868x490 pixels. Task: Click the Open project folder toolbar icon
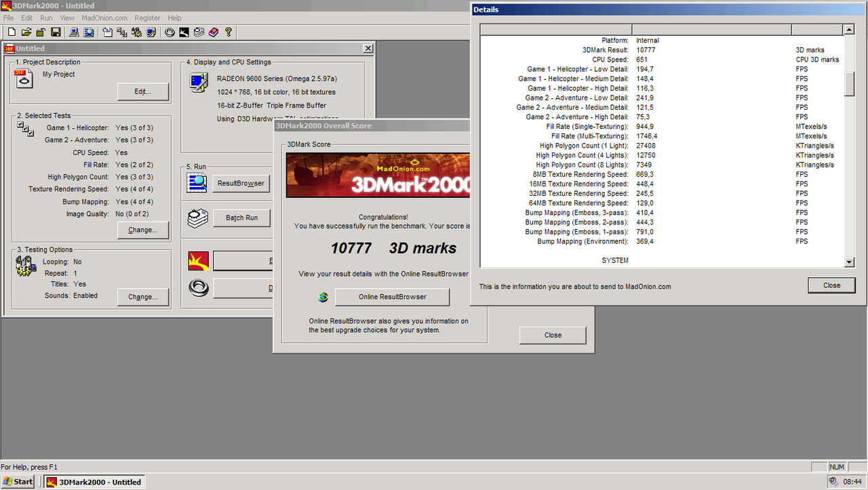pyautogui.click(x=27, y=32)
